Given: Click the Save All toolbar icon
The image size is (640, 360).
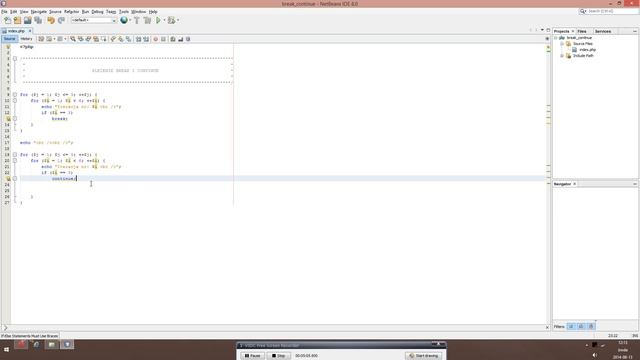Looking at the screenshot, I should click(38, 20).
